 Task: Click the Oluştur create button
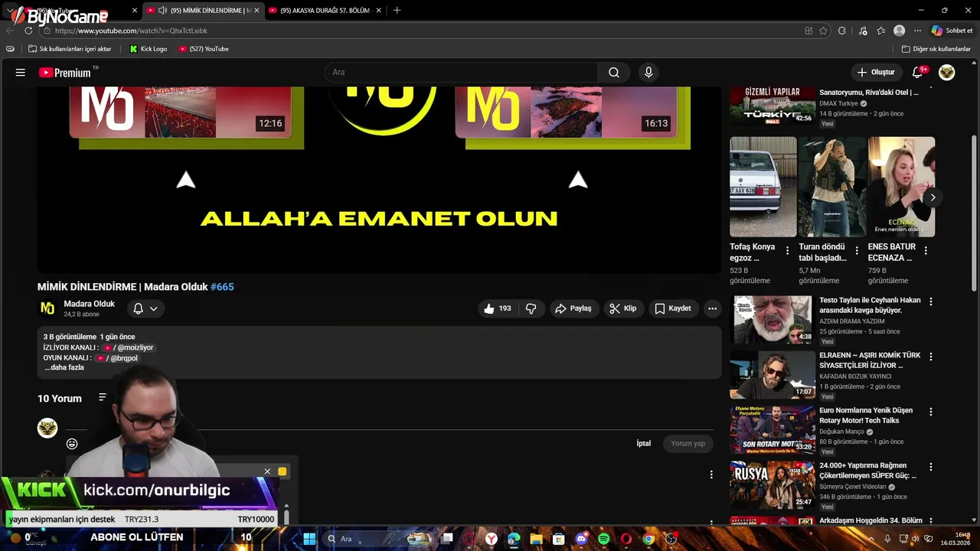coord(876,73)
